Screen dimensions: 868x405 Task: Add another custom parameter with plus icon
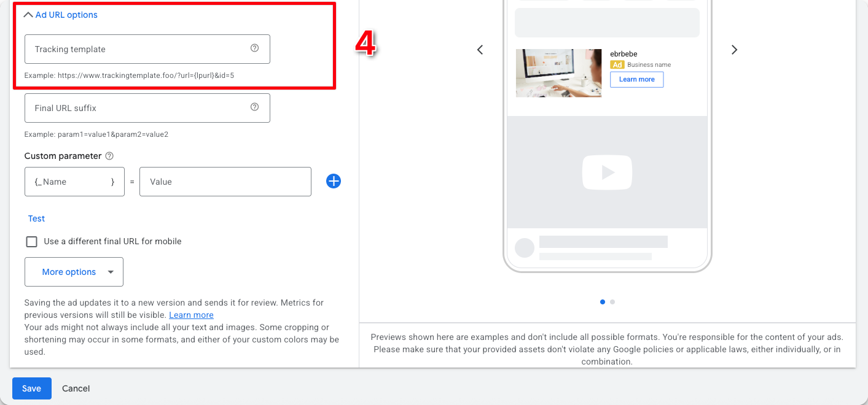point(334,181)
